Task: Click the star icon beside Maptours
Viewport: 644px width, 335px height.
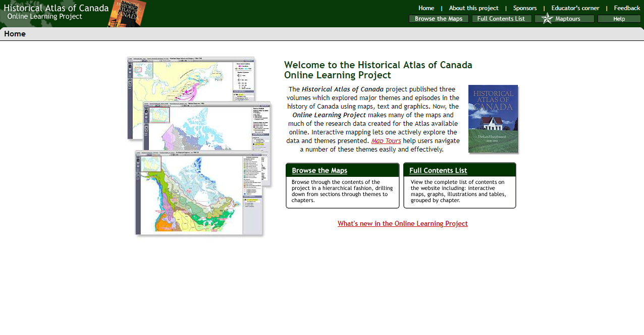Action: pyautogui.click(x=547, y=19)
